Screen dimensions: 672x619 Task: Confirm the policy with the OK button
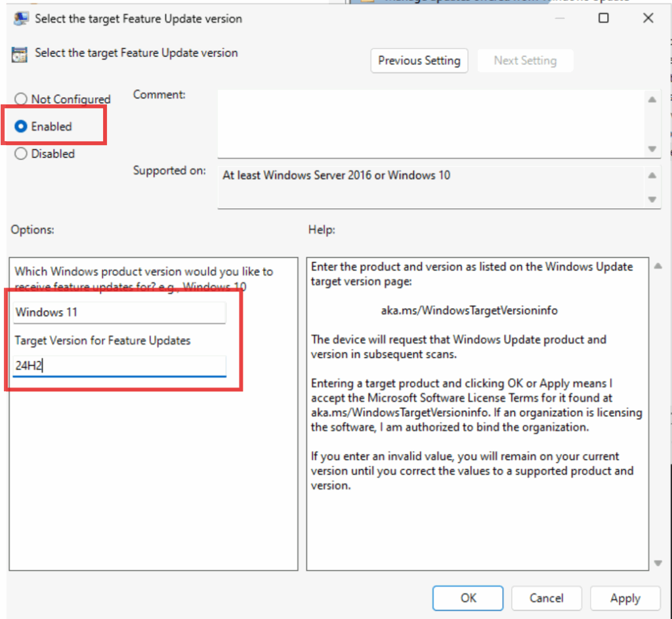[468, 598]
